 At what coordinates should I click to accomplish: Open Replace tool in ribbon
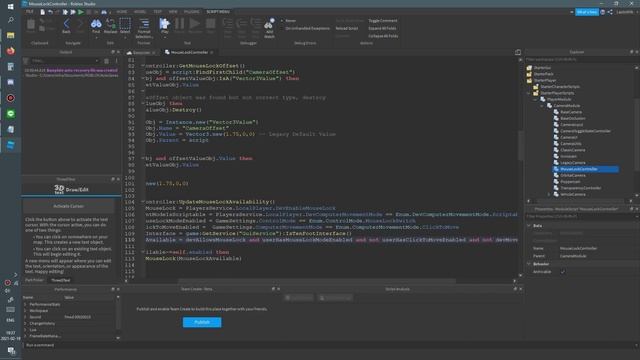110,26
